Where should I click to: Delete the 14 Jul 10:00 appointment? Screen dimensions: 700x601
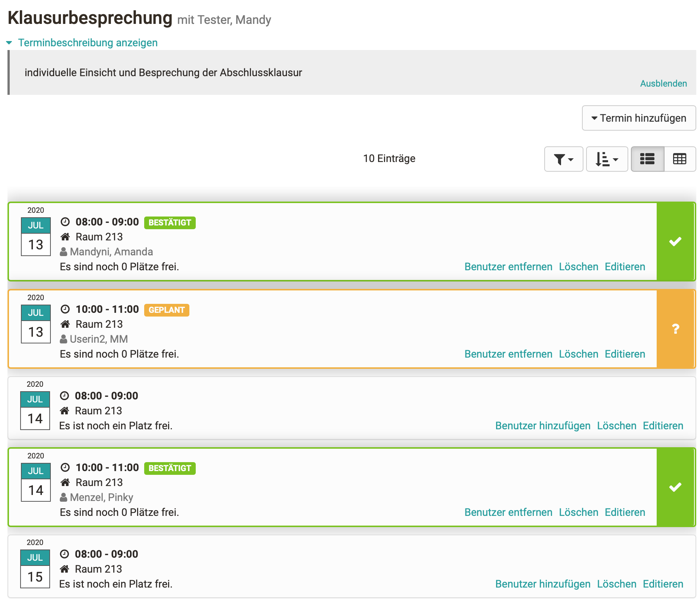[x=578, y=512]
